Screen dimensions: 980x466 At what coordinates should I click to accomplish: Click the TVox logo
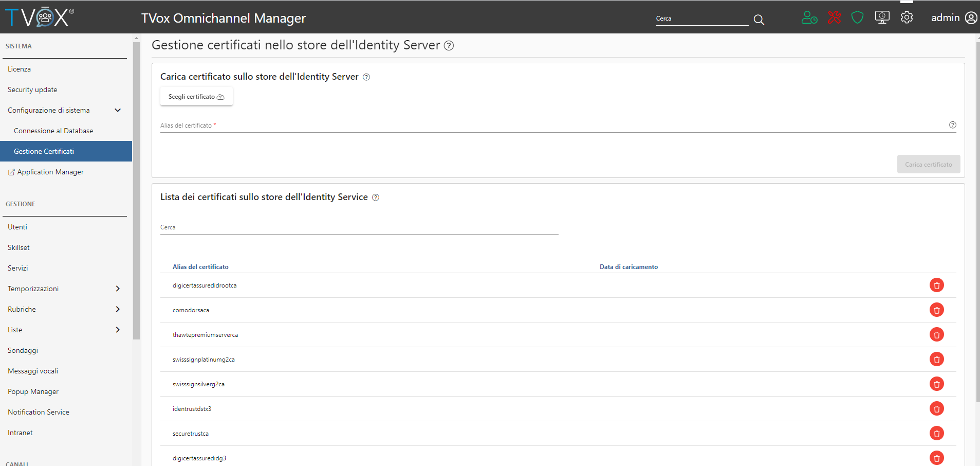(x=40, y=17)
